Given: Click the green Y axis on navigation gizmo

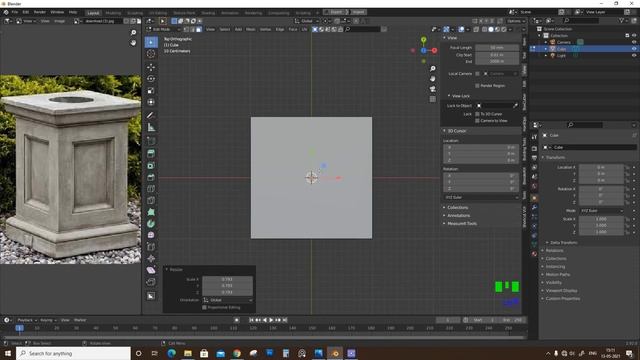Looking at the screenshot, I should click(x=424, y=40).
